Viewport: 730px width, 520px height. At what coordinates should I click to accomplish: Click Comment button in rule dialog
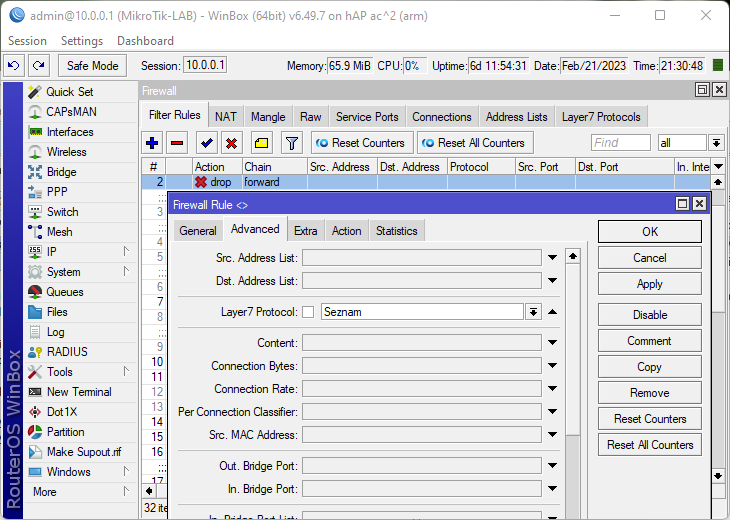click(650, 341)
